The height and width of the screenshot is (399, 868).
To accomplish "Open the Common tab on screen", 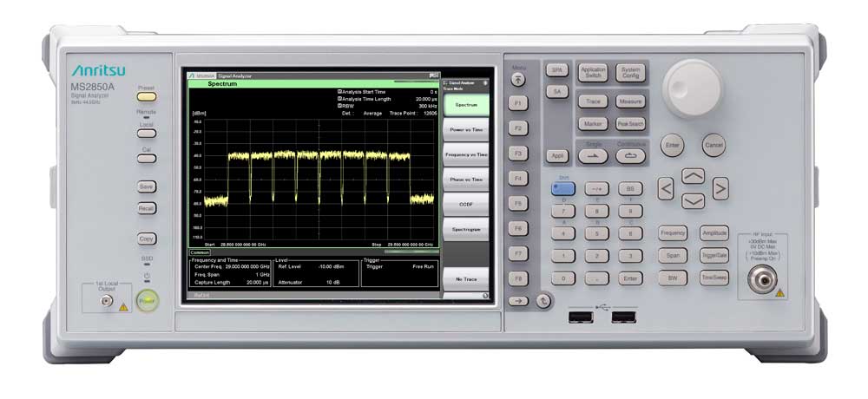I will [x=200, y=252].
